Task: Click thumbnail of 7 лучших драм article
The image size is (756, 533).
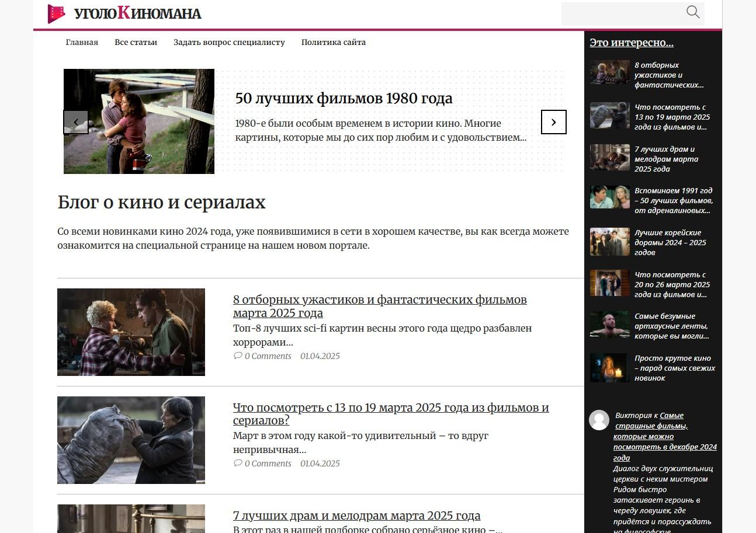Action: coord(131,518)
